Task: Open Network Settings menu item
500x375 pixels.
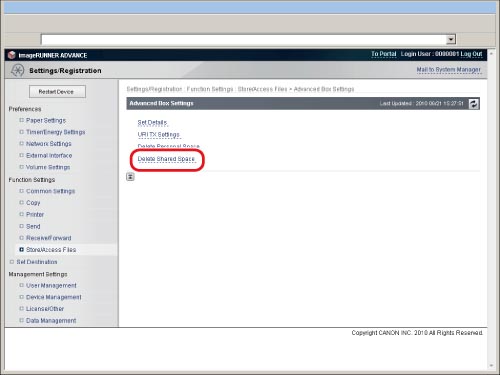Action: [x=49, y=144]
